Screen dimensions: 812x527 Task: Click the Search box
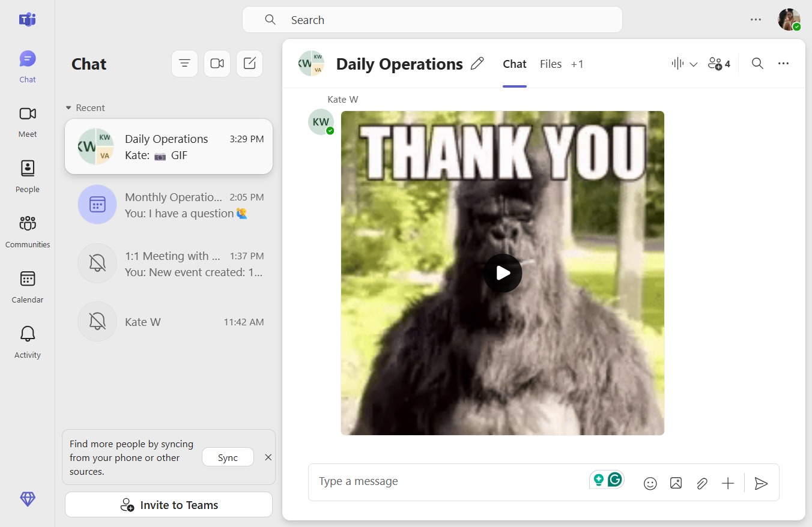pos(432,20)
